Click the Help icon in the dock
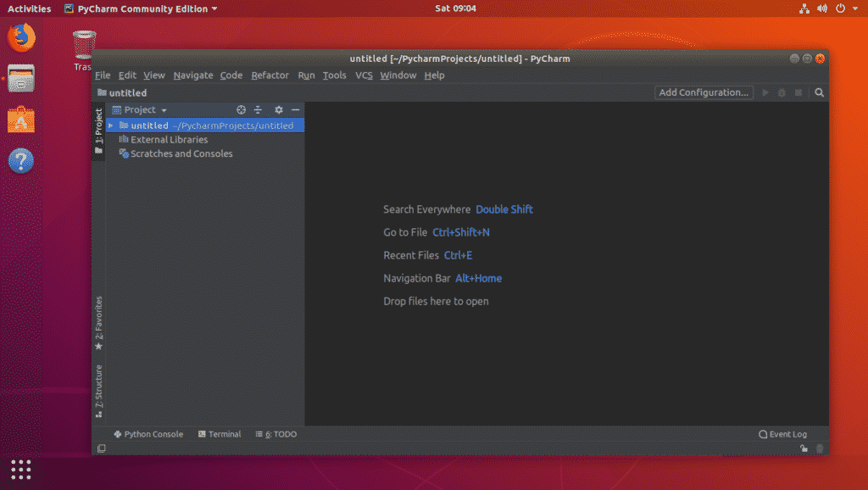Screen dimensions: 868x490 [21, 160]
